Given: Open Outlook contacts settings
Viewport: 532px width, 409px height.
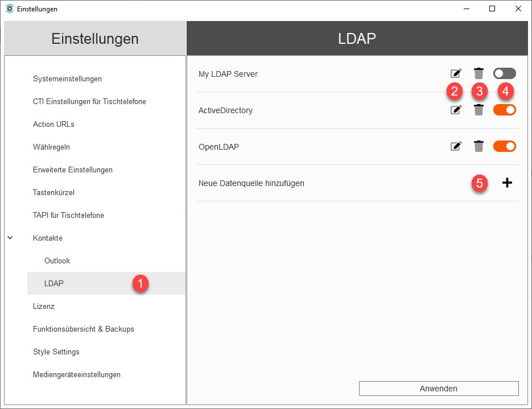Looking at the screenshot, I should [57, 261].
